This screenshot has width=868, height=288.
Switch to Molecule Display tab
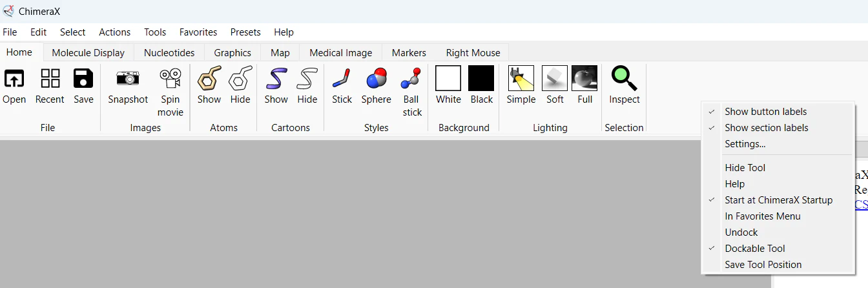88,53
